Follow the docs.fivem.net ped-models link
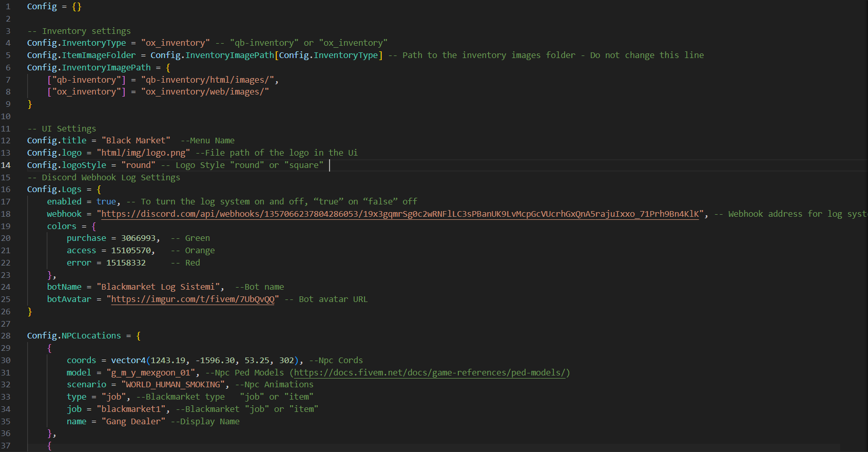The image size is (868, 452). (430, 372)
